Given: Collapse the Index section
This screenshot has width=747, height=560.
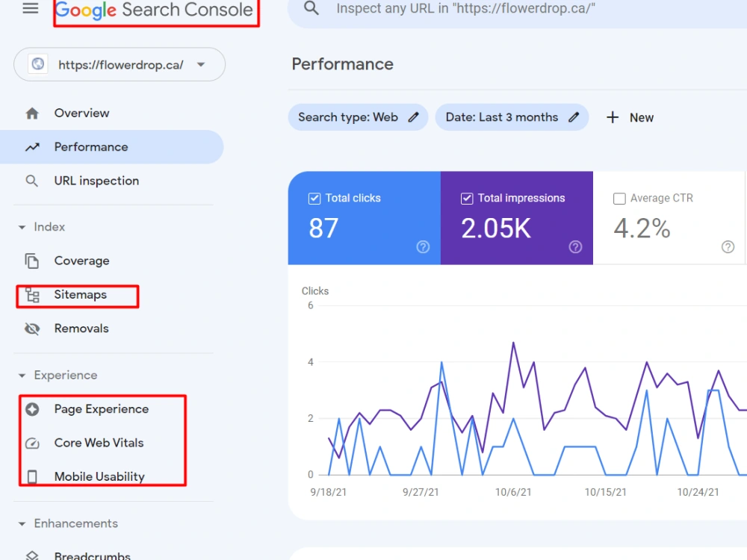Looking at the screenshot, I should tap(41, 227).
